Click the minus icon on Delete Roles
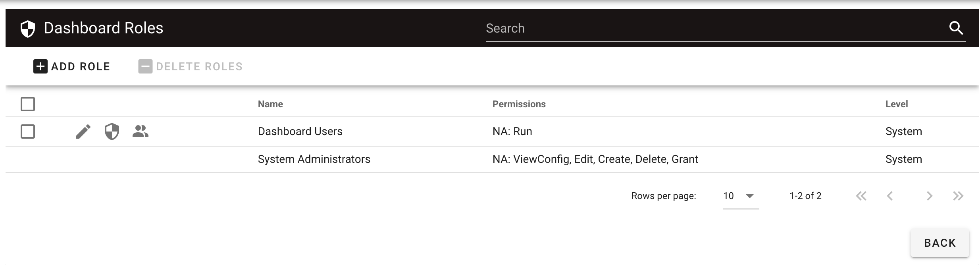 pyautogui.click(x=145, y=66)
